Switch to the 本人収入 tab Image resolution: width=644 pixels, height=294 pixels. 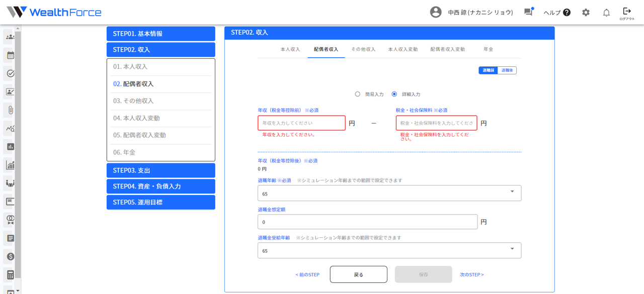(x=290, y=49)
